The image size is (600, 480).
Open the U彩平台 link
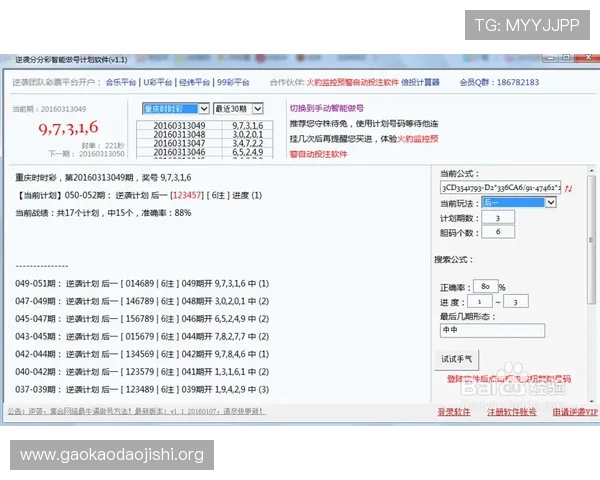tap(158, 82)
